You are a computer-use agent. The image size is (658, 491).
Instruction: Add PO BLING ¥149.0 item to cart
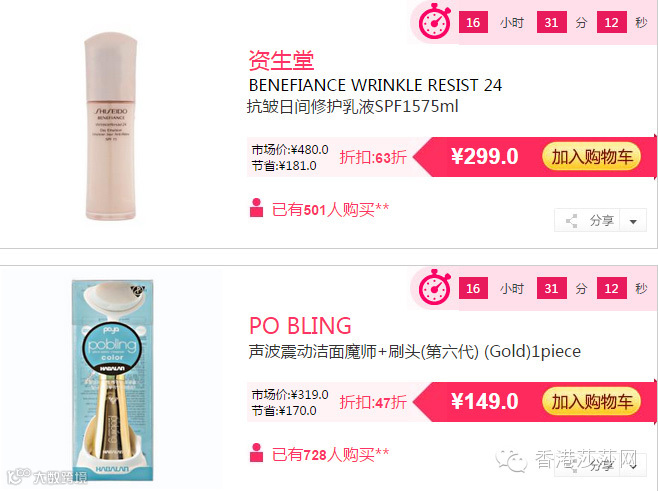592,402
